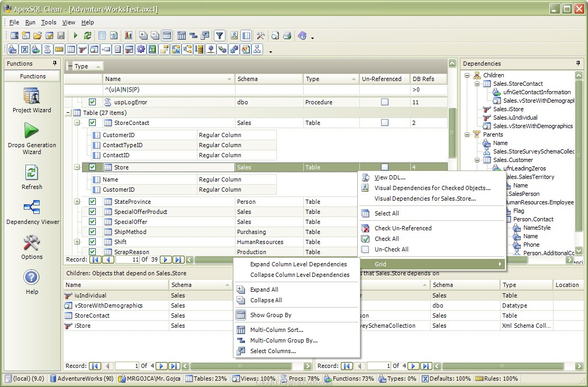Click the Name filter cell with regex
588x387 pixels.
[x=169, y=89]
